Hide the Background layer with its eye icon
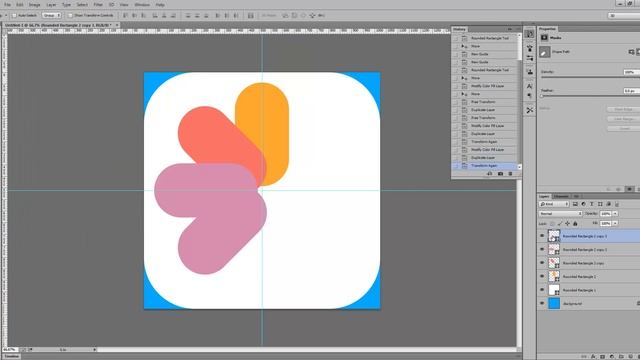640x360 pixels. coord(542,303)
